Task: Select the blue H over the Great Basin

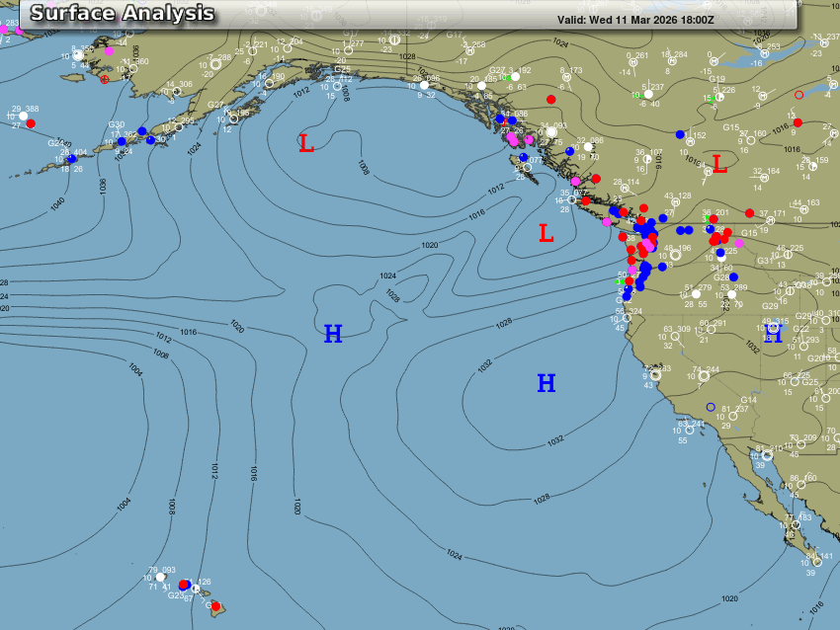Action: pyautogui.click(x=773, y=335)
